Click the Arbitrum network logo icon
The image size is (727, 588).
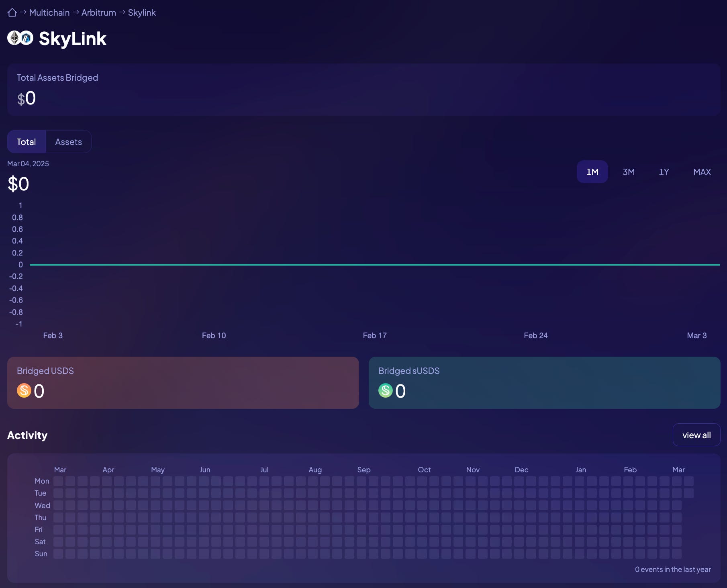[27, 38]
